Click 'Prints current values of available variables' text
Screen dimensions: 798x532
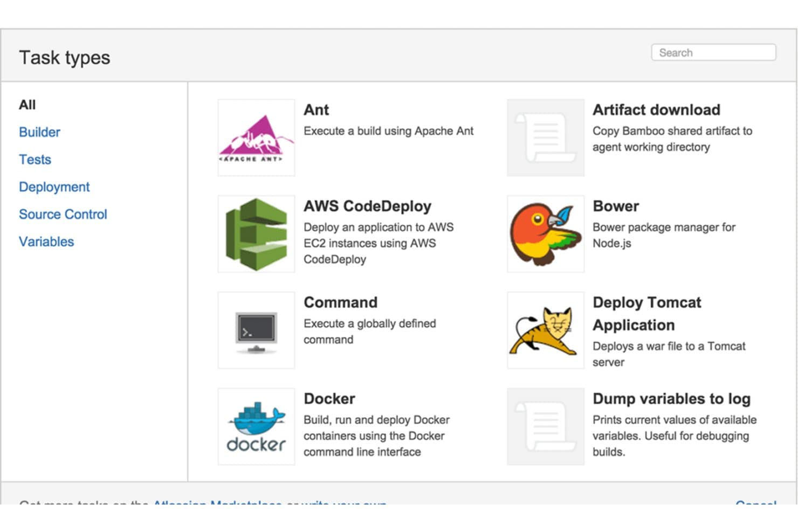click(675, 436)
